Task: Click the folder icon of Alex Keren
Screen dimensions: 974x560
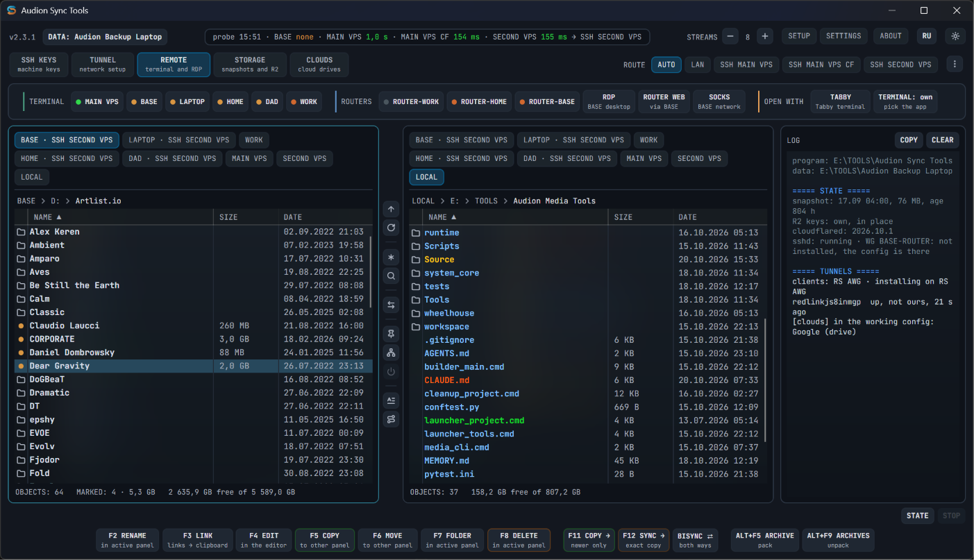Action: coord(22,232)
